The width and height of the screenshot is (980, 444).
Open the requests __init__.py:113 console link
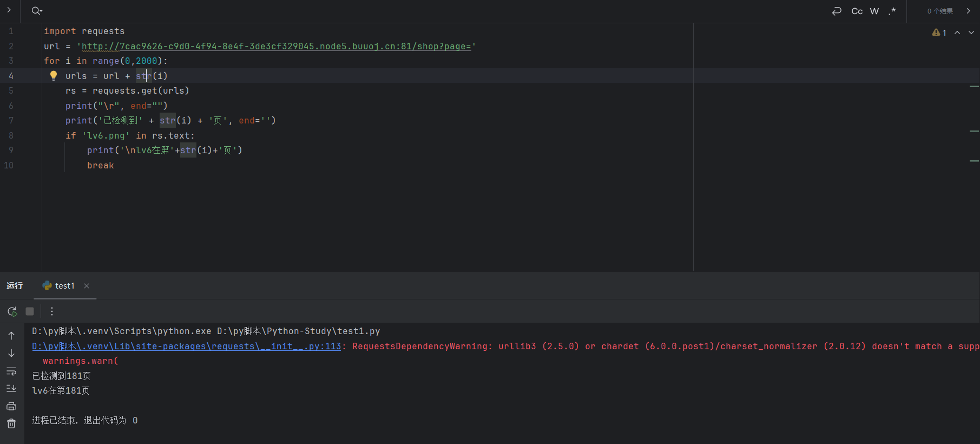pyautogui.click(x=186, y=346)
